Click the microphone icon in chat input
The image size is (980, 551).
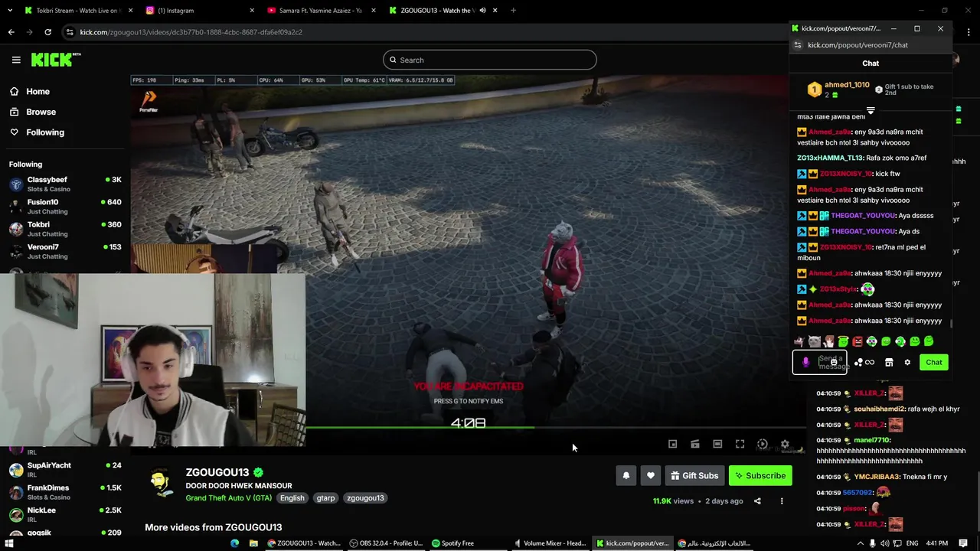pos(805,362)
